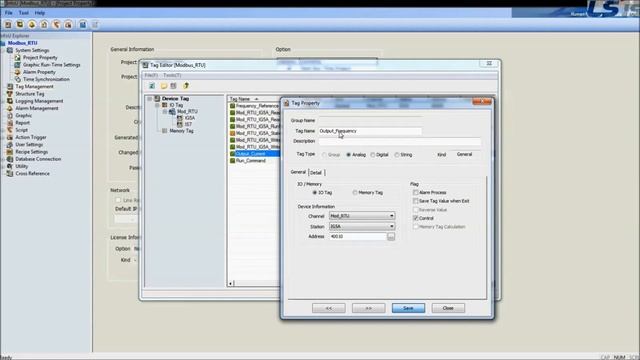Click the first icon in the main toolbar
The image size is (640, 360).
pyautogui.click(x=8, y=24)
